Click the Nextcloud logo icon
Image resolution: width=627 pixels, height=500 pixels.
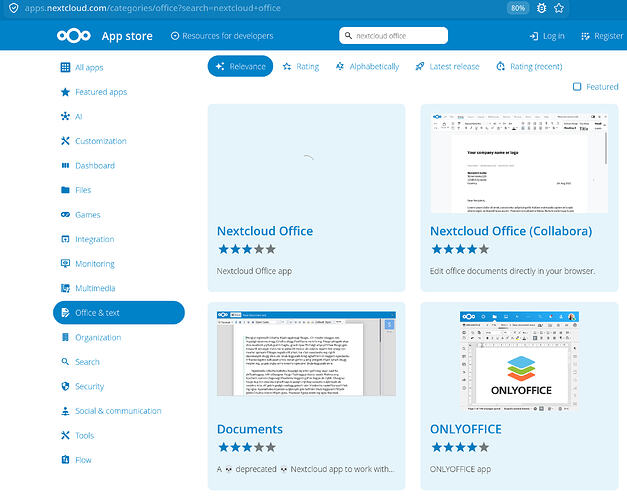[x=74, y=36]
